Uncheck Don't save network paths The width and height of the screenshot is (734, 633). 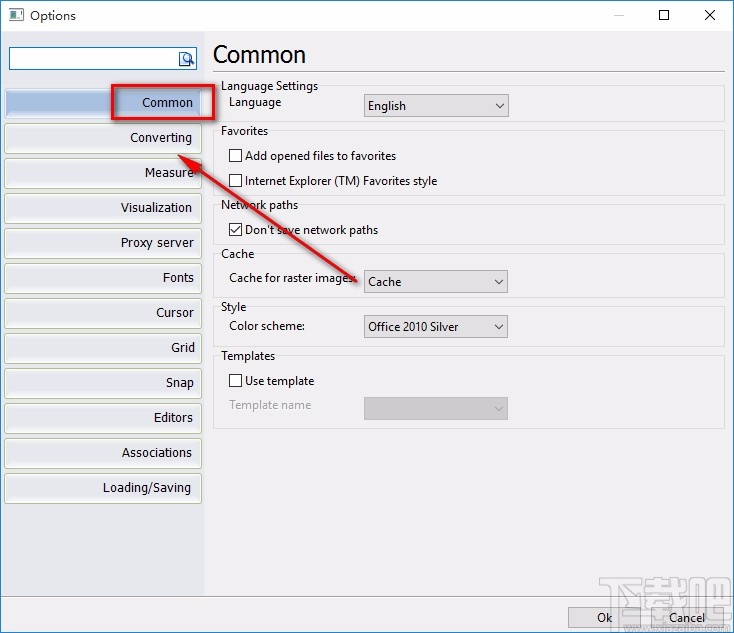(x=235, y=229)
